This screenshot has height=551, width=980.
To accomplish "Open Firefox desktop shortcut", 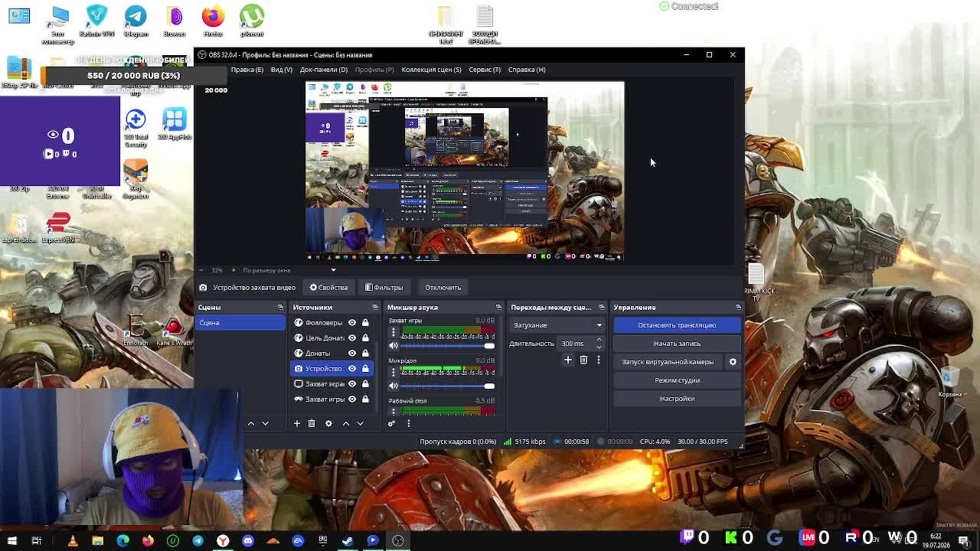I will [213, 21].
